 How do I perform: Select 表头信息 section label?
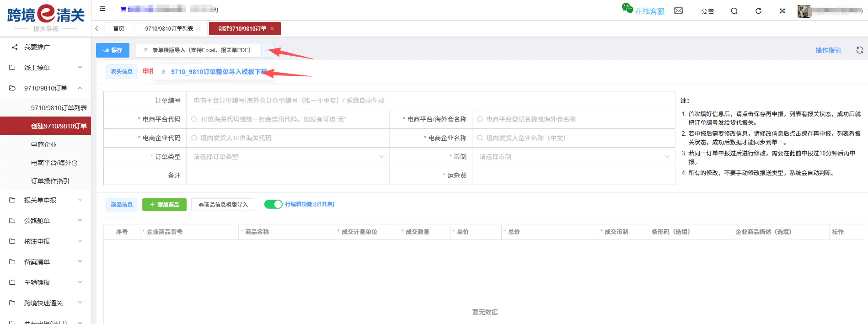122,71
